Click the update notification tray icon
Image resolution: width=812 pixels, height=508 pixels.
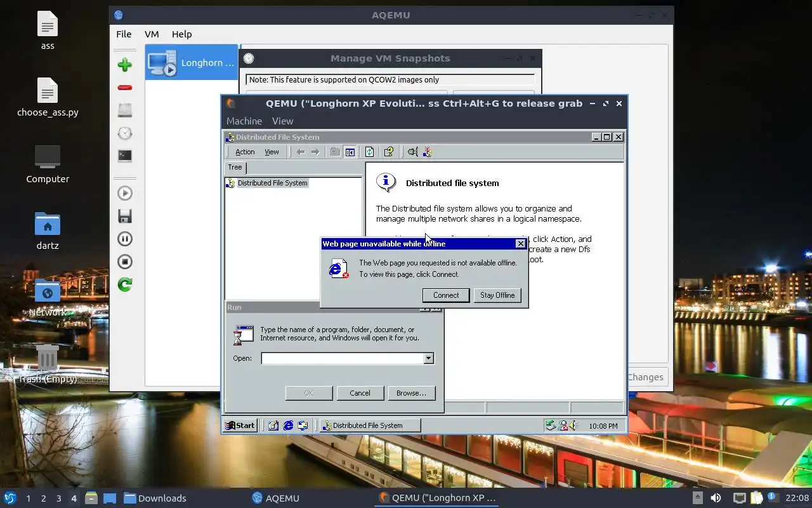[773, 498]
